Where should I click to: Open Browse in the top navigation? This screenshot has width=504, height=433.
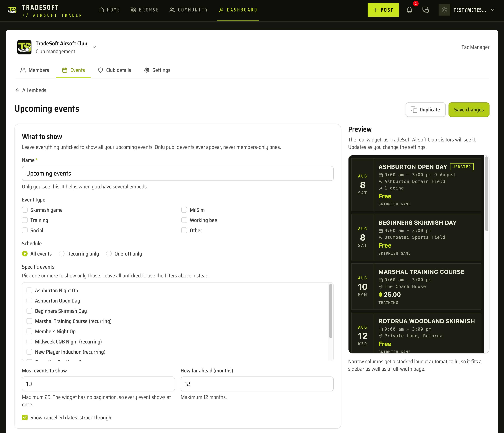click(x=145, y=10)
